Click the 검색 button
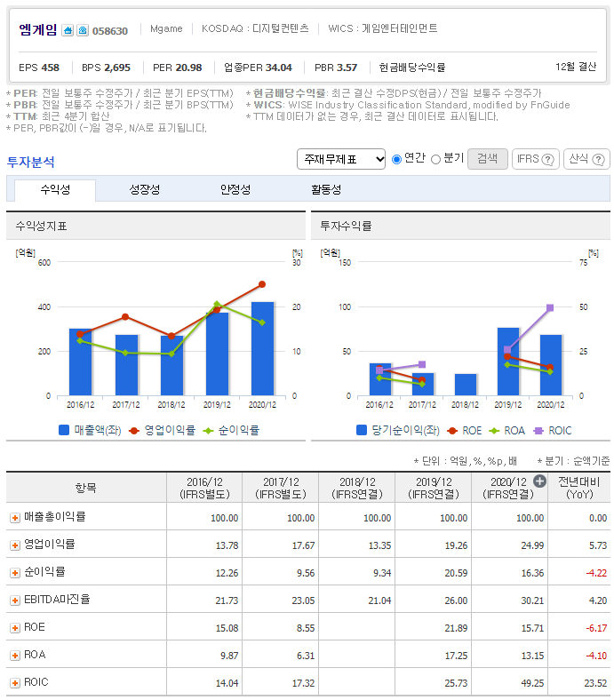 click(x=488, y=159)
